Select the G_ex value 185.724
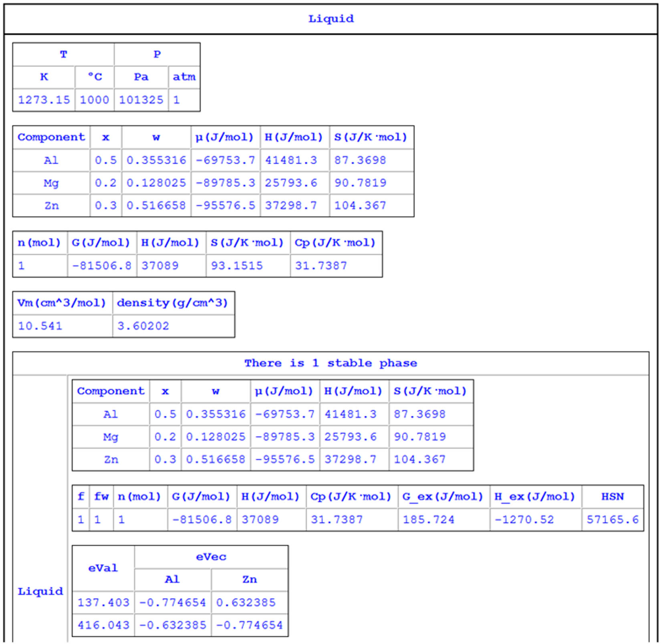This screenshot has width=661, height=644. [429, 519]
